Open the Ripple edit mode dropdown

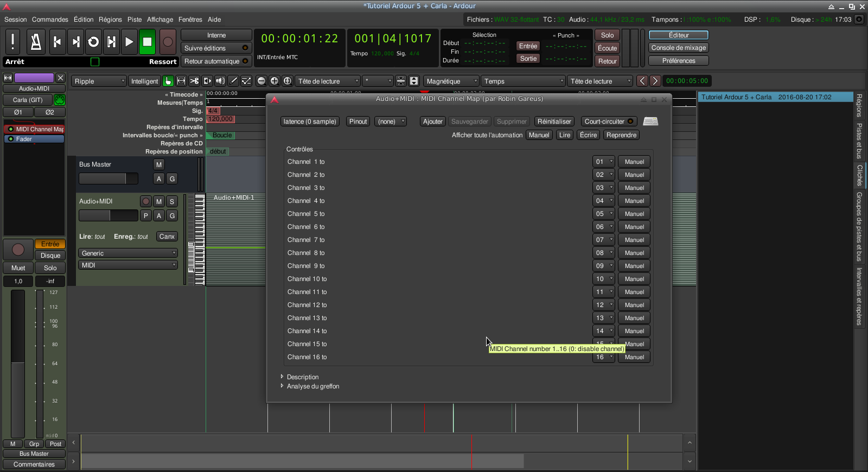point(99,81)
